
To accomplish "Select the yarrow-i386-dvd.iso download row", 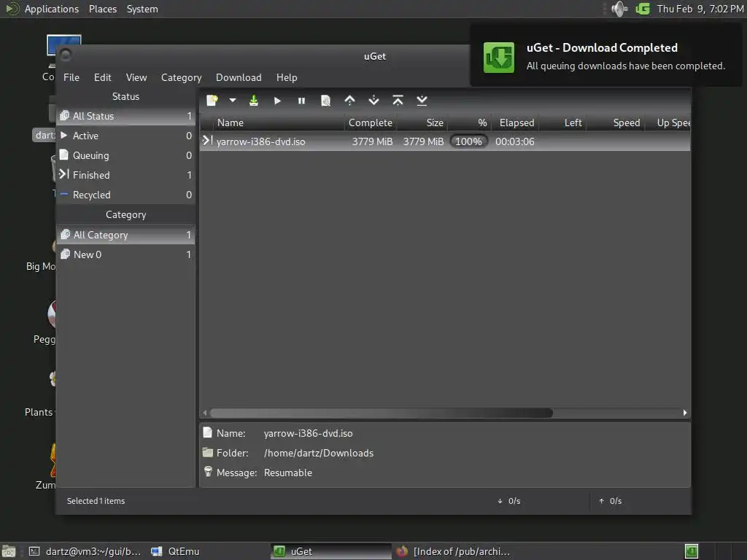I will coord(445,141).
